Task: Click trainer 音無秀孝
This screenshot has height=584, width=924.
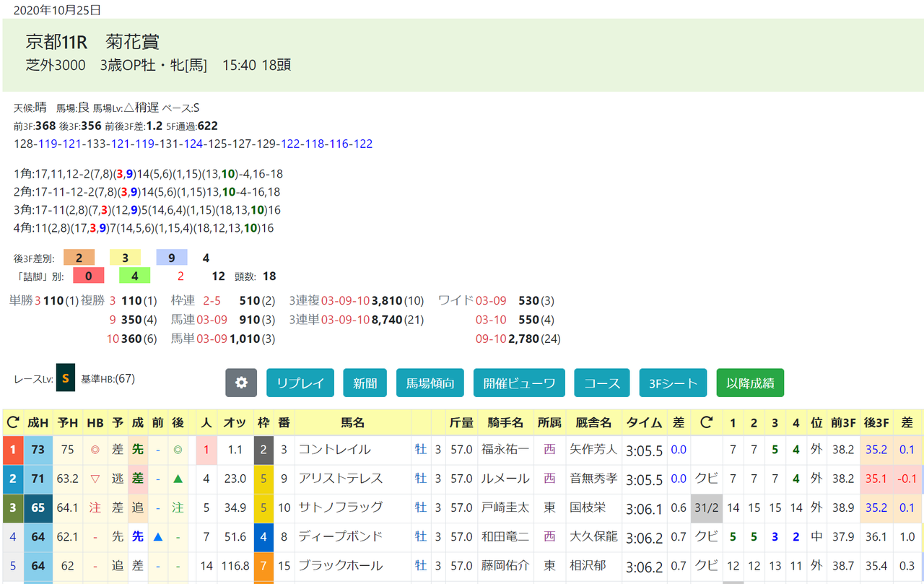Action: click(x=593, y=479)
